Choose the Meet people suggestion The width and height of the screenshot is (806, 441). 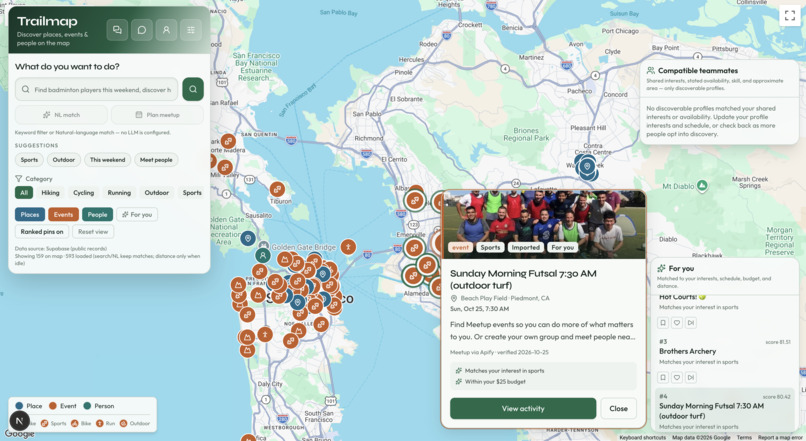click(x=156, y=160)
